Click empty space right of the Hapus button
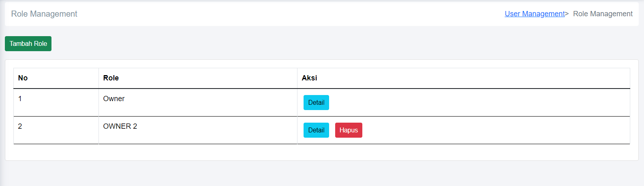This screenshot has width=644, height=186. pyautogui.click(x=486, y=130)
